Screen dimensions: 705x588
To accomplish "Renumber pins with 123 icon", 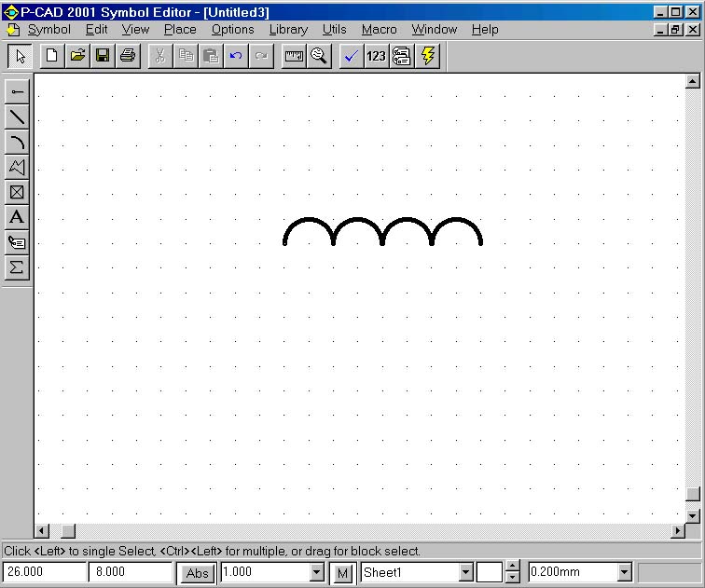I will 377,56.
